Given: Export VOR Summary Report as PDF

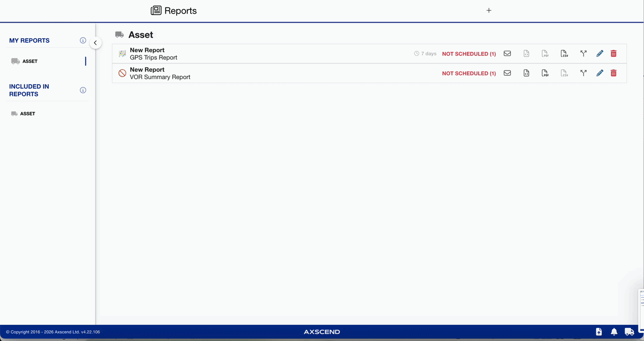Looking at the screenshot, I should 545,73.
